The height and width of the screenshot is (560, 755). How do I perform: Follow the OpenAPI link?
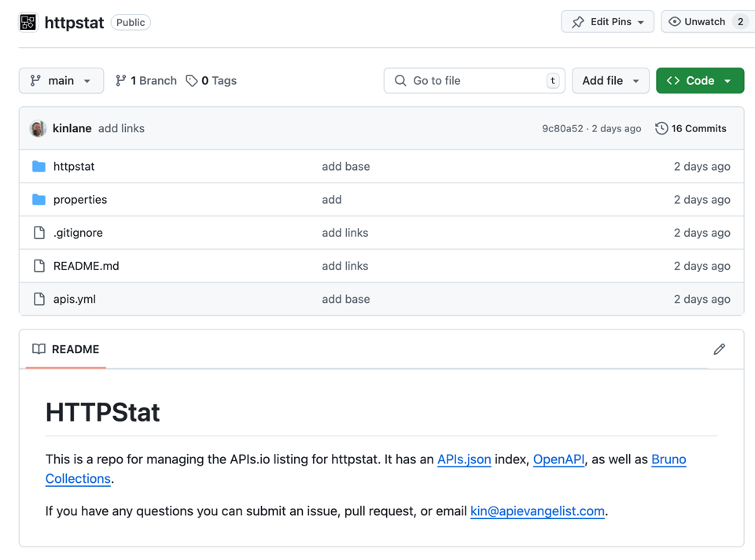(558, 459)
